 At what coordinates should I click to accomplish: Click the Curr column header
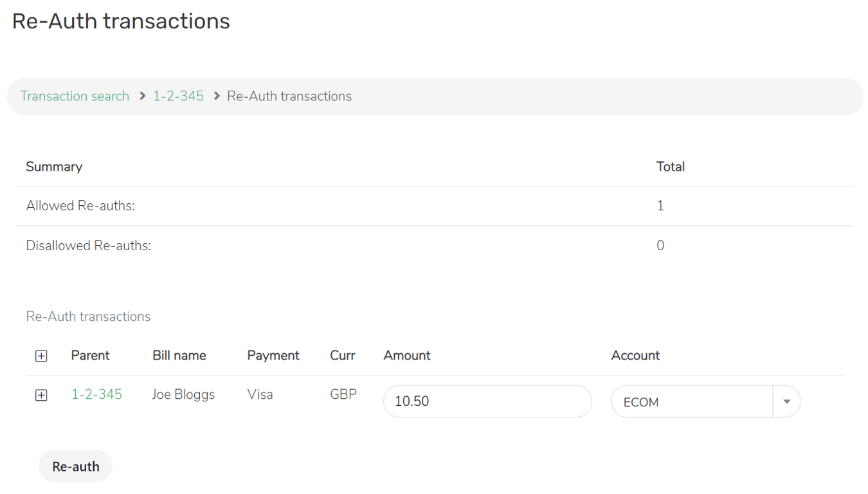[343, 356]
